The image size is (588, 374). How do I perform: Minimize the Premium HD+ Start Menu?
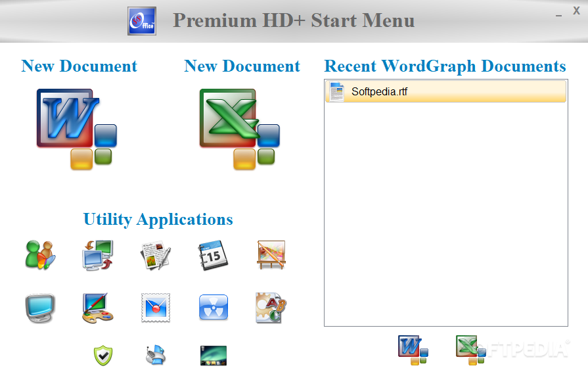tap(558, 16)
